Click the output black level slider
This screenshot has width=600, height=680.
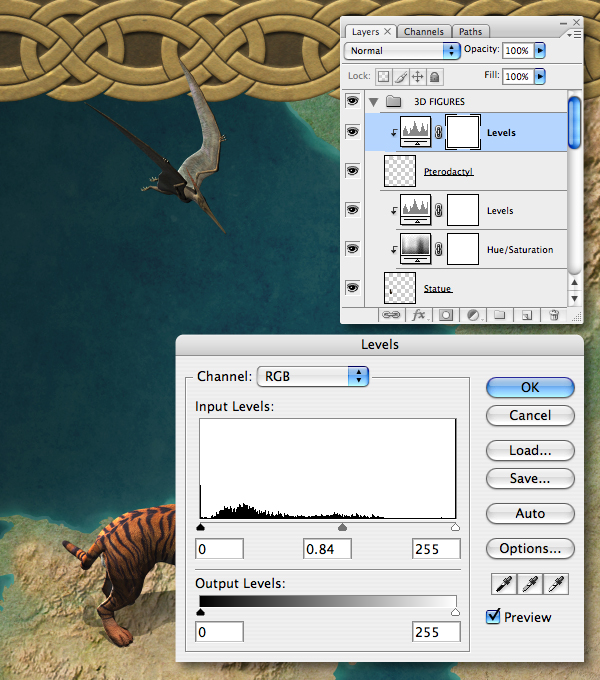[x=200, y=612]
